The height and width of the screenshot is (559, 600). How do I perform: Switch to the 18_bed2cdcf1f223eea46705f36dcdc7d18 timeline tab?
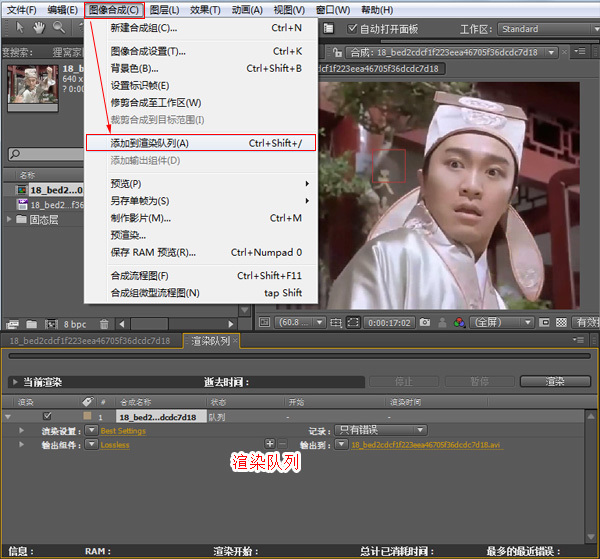click(90, 341)
